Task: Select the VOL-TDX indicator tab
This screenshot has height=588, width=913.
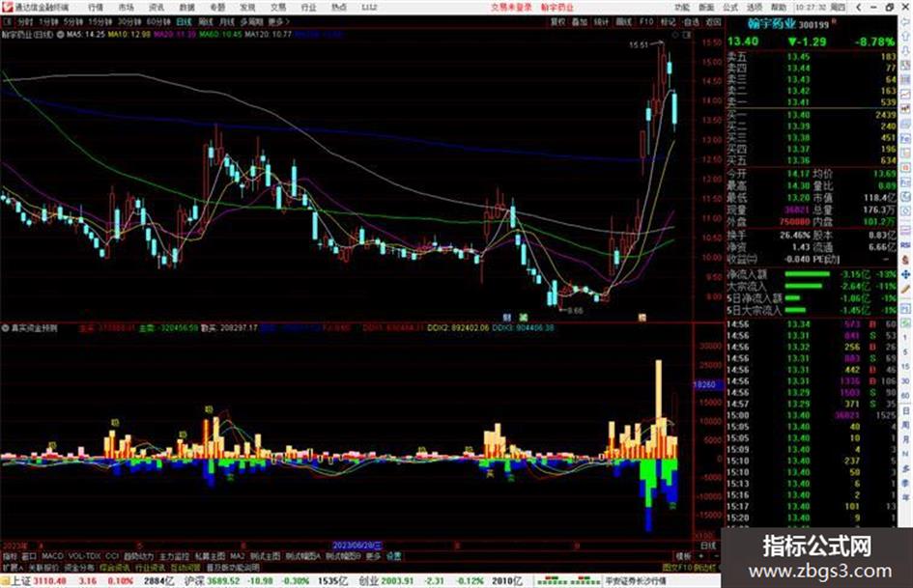Action: 85,556
